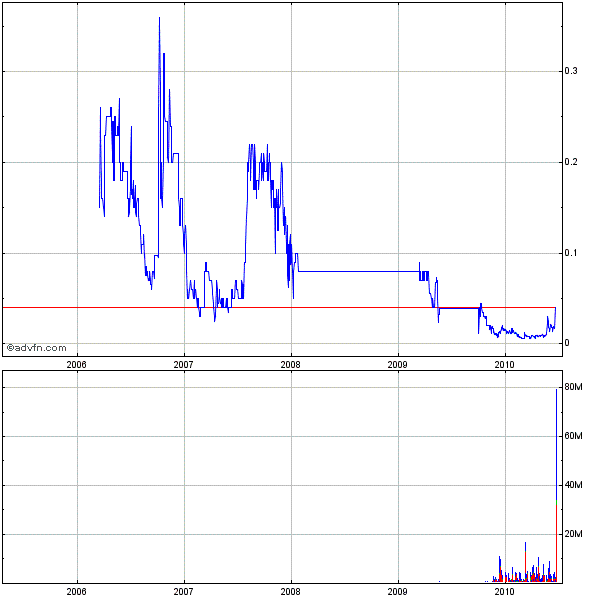Click 2010 label under the price chart

505,365
